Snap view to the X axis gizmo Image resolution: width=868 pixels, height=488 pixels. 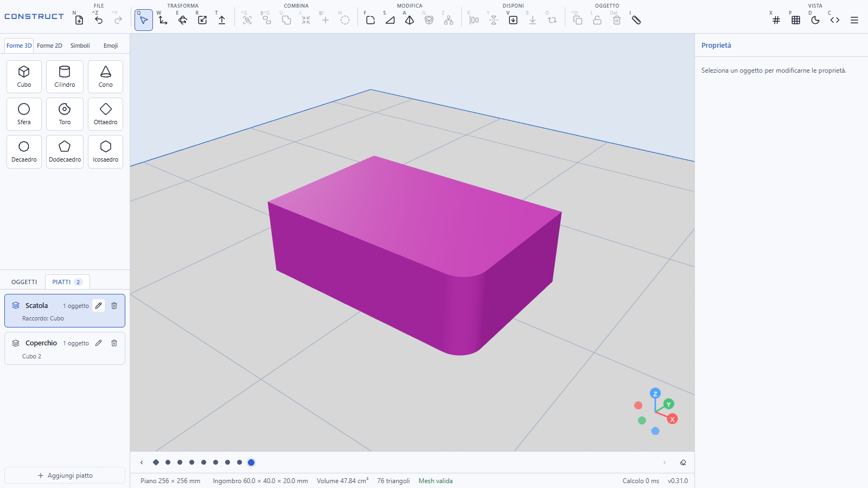coord(673,419)
